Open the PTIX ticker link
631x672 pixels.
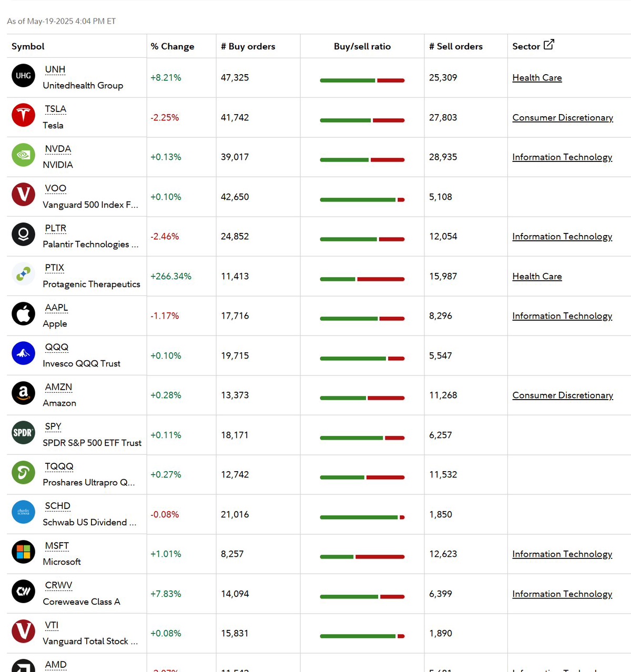click(x=55, y=268)
